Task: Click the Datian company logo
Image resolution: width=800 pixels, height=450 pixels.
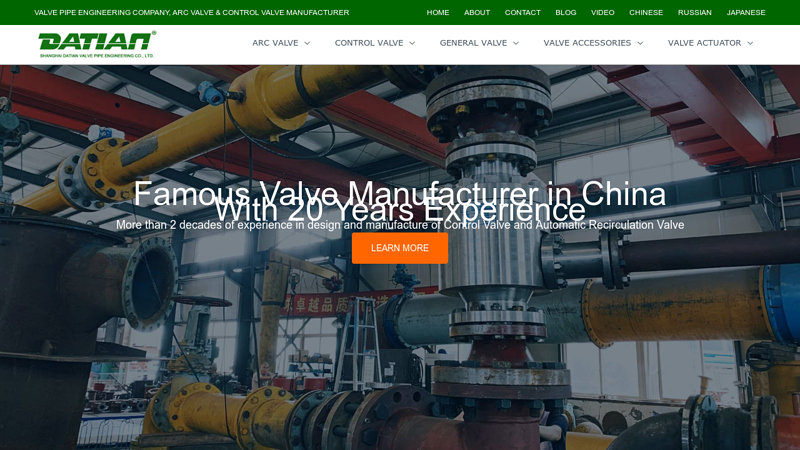Action: (97, 44)
